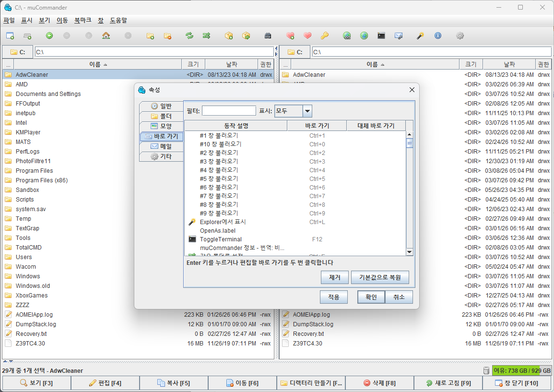Click the 제거 button

pyautogui.click(x=335, y=277)
